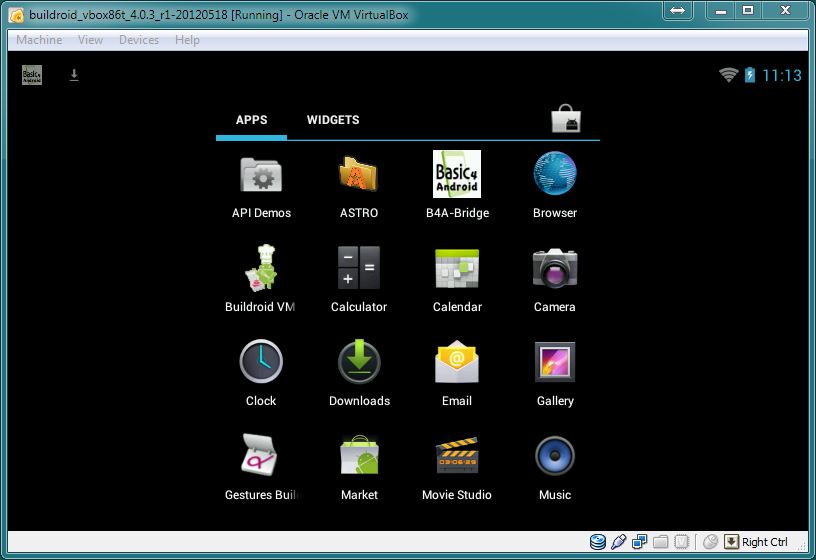
Task: Launch the Camera app
Action: point(555,281)
